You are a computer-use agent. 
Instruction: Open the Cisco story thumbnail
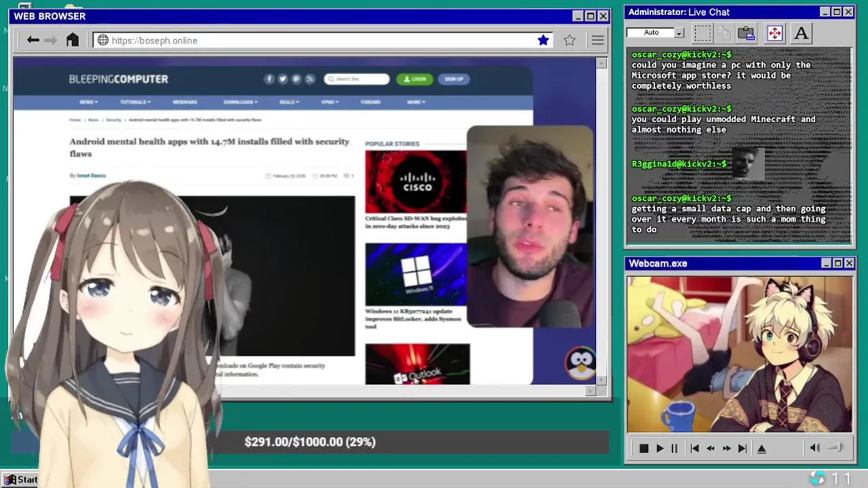(416, 182)
